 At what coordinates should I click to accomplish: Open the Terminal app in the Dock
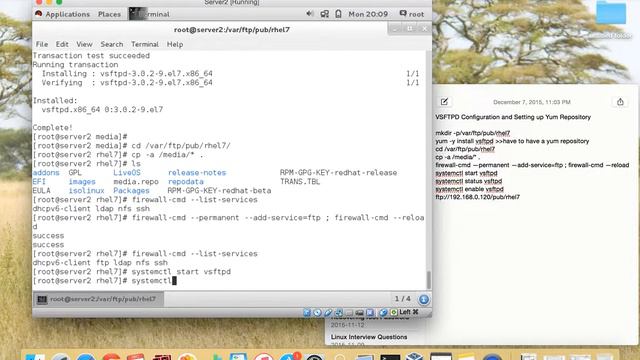390,357
